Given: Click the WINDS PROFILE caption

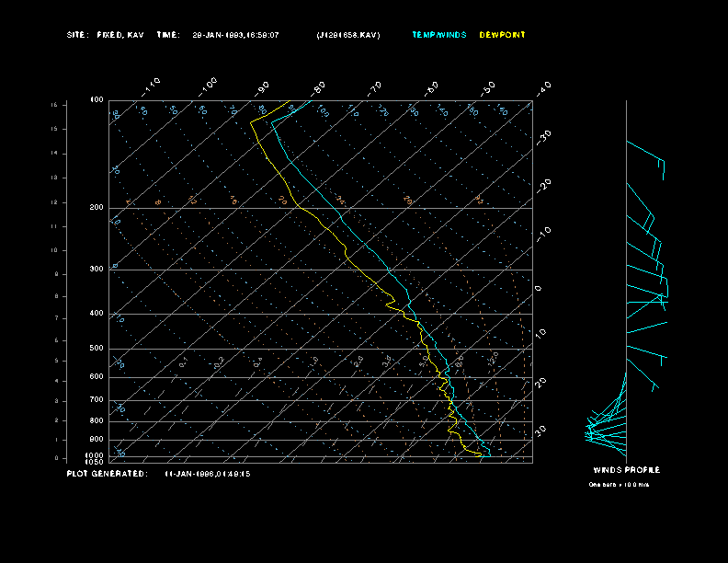Looking at the screenshot, I should pos(626,470).
